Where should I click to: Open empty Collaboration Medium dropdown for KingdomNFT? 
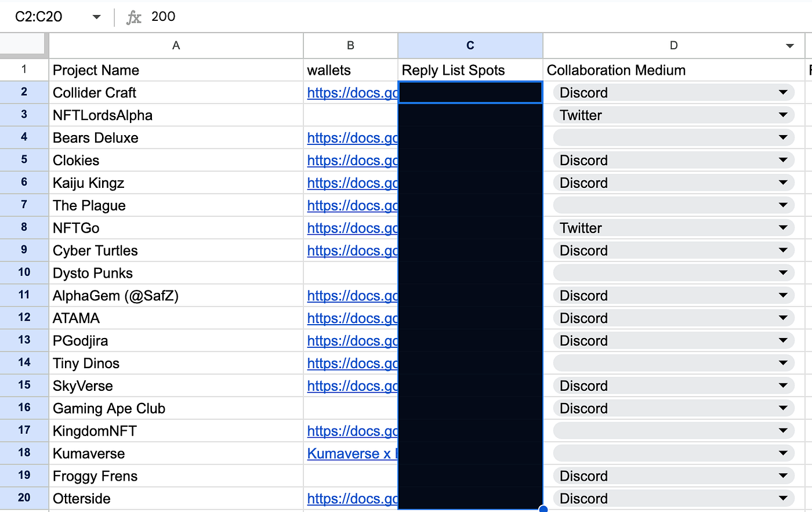pos(783,431)
